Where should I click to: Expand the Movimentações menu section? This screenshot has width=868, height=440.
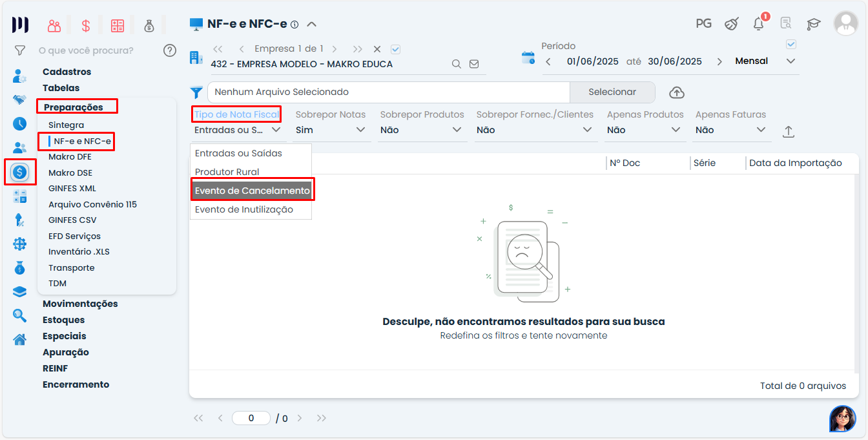point(80,304)
